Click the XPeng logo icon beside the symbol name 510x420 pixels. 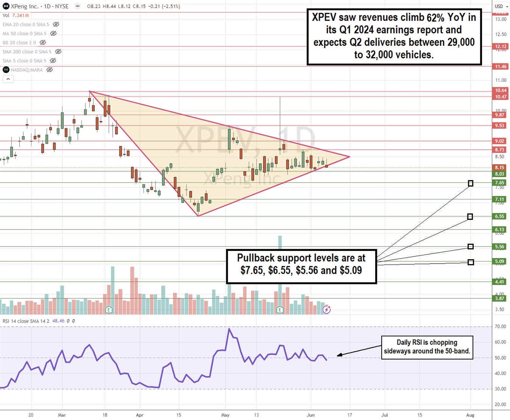click(x=6, y=6)
